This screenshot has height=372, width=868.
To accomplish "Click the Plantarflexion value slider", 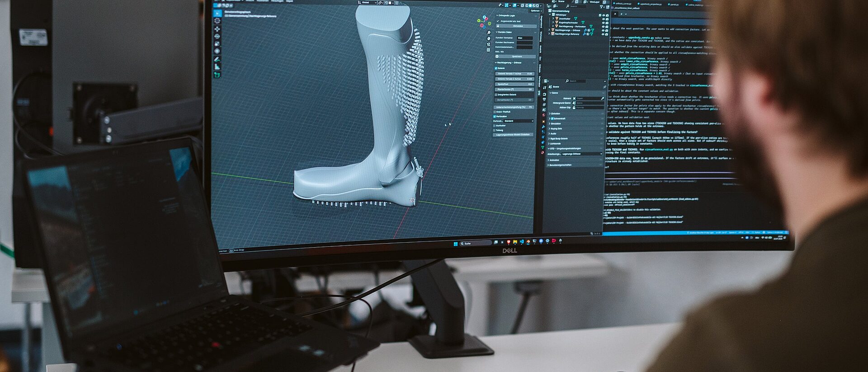I will 514,89.
